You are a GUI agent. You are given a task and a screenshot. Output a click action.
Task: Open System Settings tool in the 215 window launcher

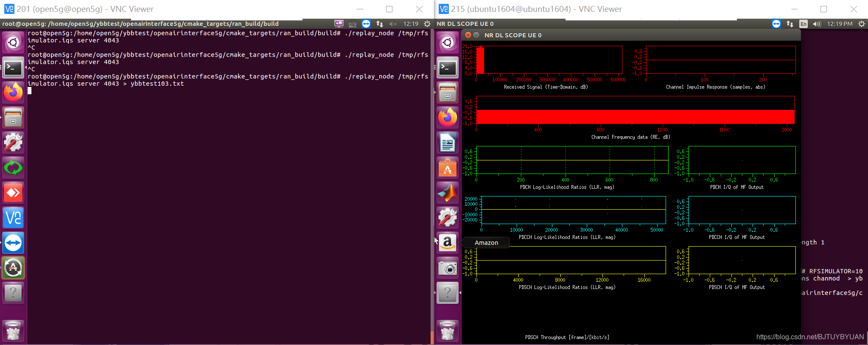click(x=448, y=218)
